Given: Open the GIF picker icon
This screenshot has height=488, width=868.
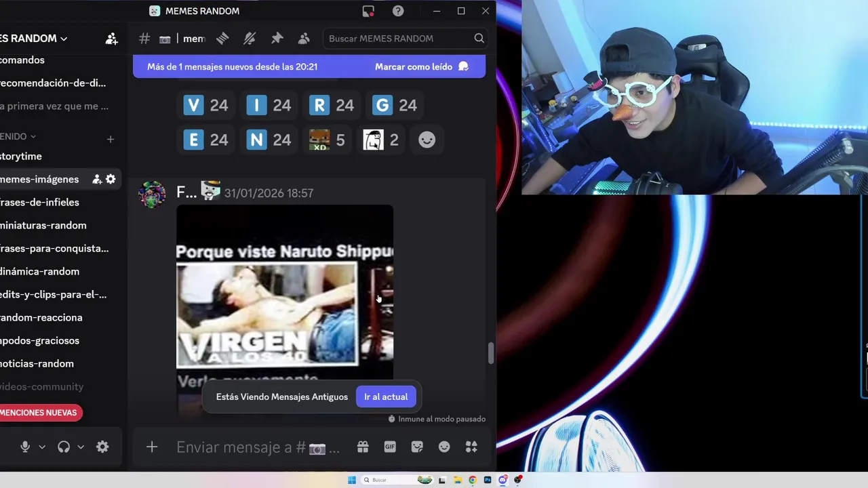Looking at the screenshot, I should coord(390,447).
